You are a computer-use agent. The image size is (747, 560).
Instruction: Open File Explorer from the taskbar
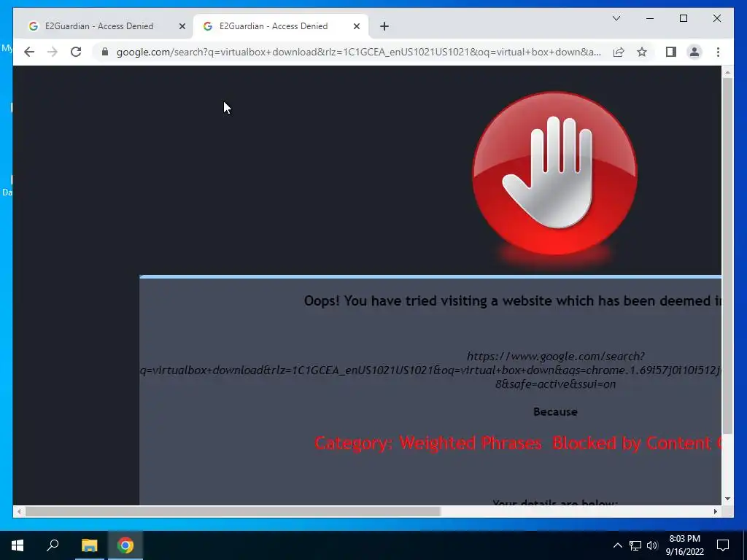[89, 545]
